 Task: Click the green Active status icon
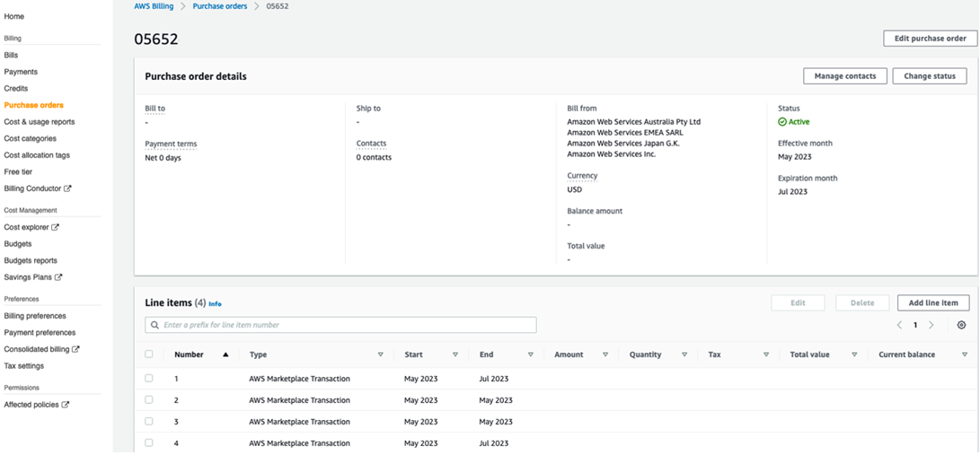(781, 122)
